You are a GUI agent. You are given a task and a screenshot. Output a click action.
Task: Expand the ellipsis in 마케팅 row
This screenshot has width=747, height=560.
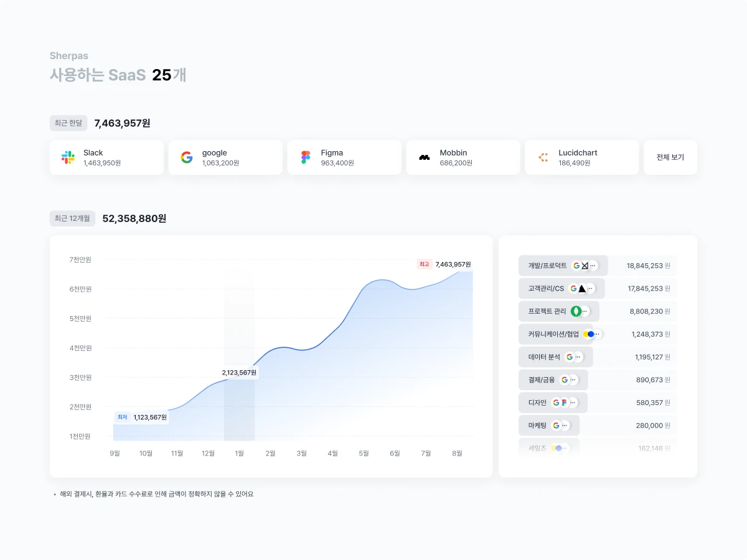pos(565,426)
